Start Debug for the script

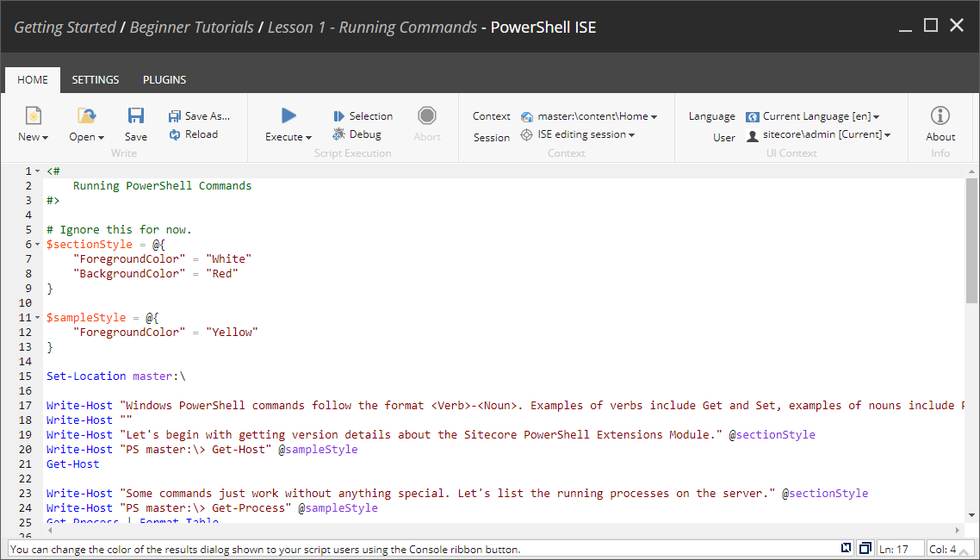pos(357,134)
